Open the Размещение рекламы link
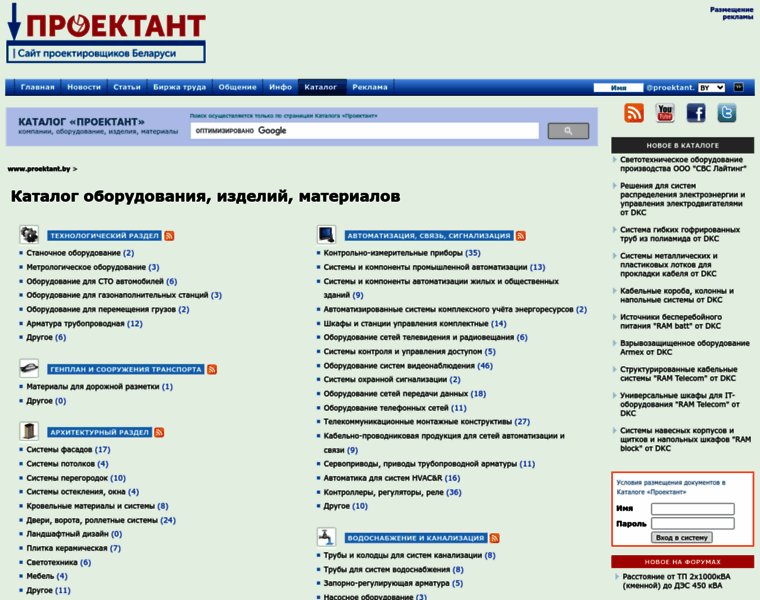Viewport: 760px width, 600px height. (731, 13)
